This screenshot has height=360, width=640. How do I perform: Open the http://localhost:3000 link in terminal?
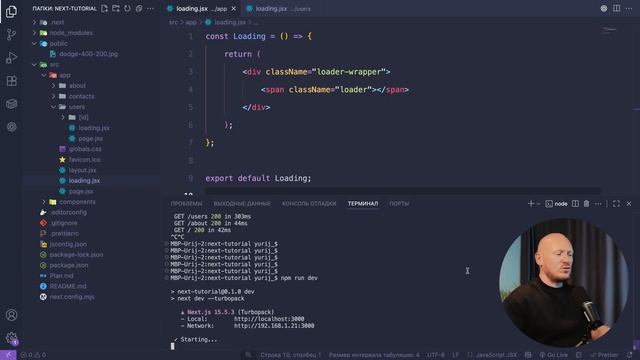[x=269, y=319]
